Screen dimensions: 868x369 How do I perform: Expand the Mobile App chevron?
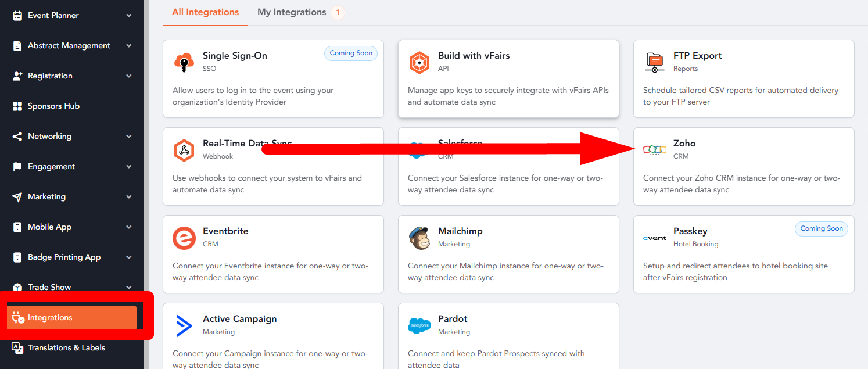pos(128,227)
